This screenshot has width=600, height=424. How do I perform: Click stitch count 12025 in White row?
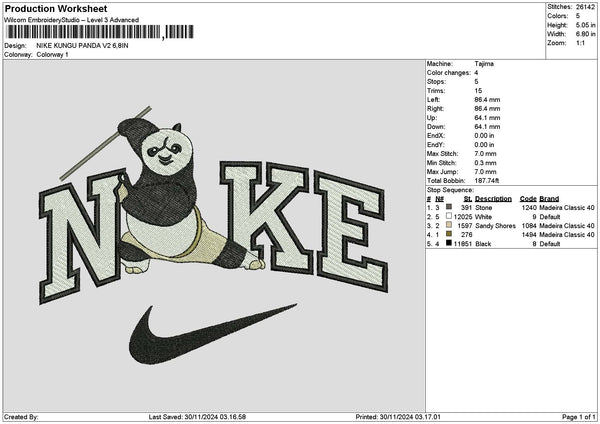[x=463, y=217]
